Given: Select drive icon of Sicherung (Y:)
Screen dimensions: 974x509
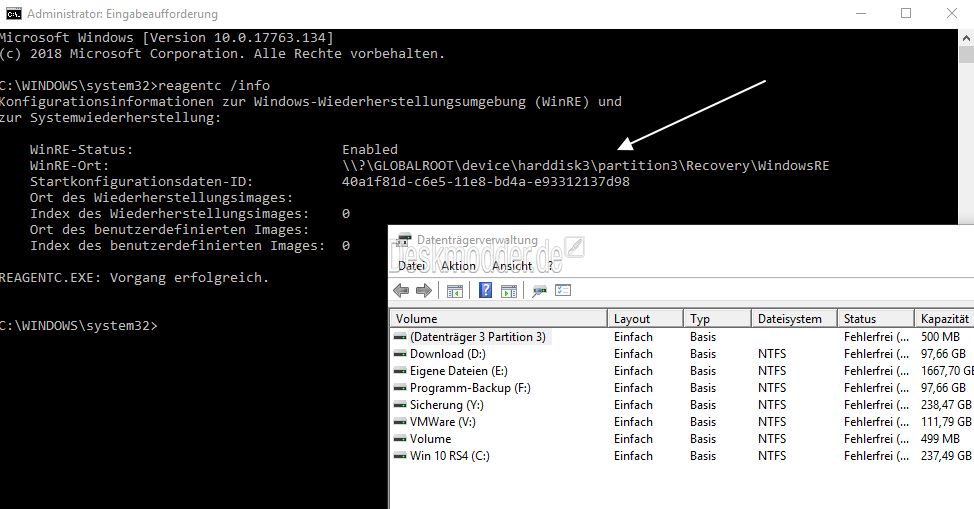Looking at the screenshot, I should pyautogui.click(x=400, y=405).
